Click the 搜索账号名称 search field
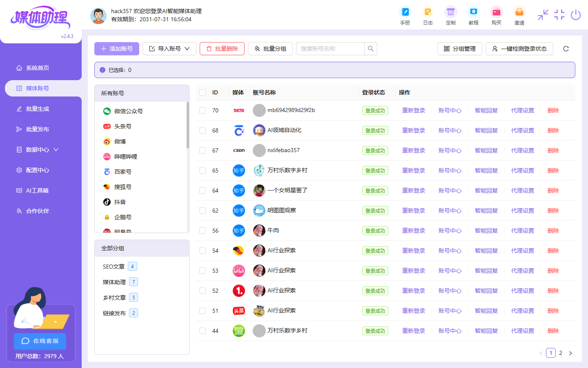Image resolution: width=588 pixels, height=368 pixels. click(330, 49)
